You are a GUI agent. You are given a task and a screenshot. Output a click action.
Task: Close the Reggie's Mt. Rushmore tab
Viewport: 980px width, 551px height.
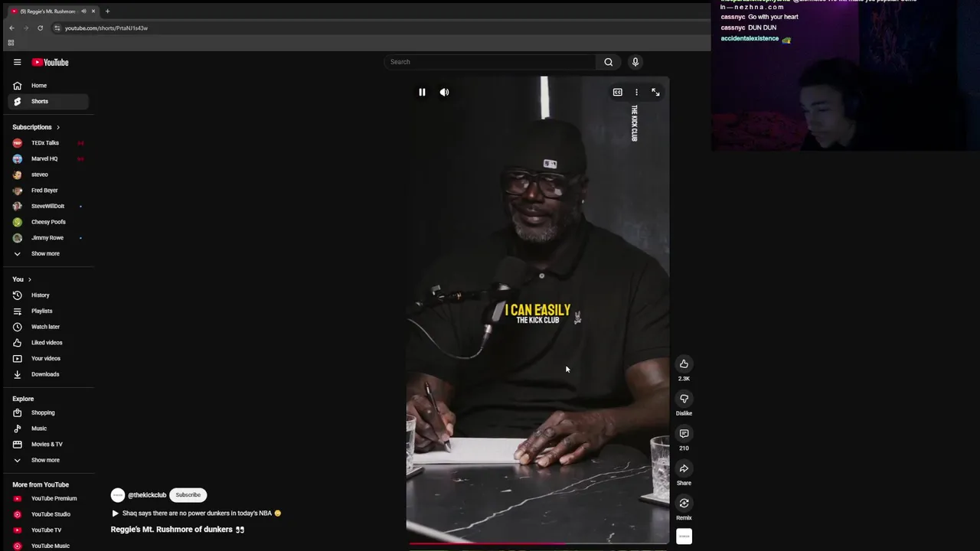coord(93,11)
